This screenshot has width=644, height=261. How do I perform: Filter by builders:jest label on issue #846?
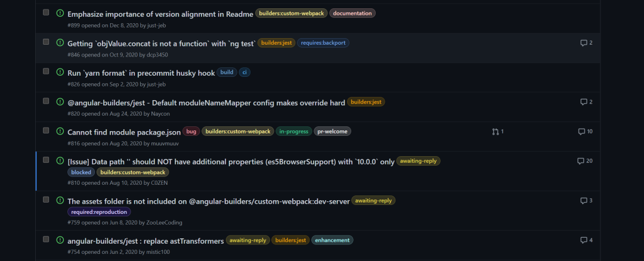tap(277, 43)
